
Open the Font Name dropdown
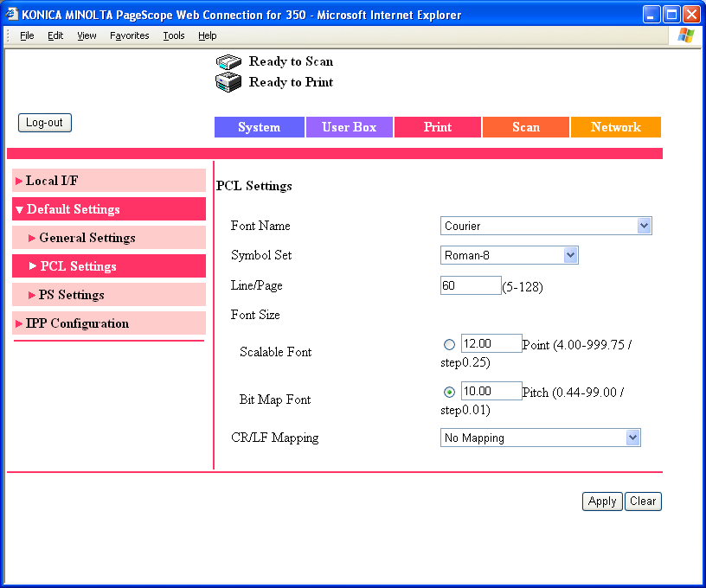point(546,226)
